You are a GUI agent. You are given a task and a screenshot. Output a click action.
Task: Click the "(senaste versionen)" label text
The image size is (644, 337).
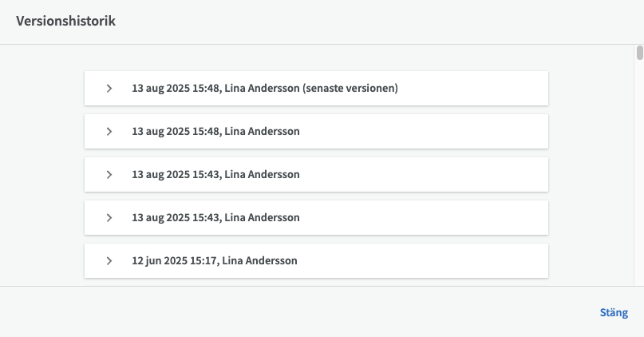(350, 88)
